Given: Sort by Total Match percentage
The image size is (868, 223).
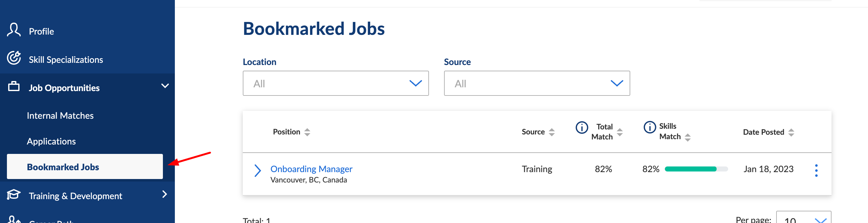Looking at the screenshot, I should click(x=620, y=132).
